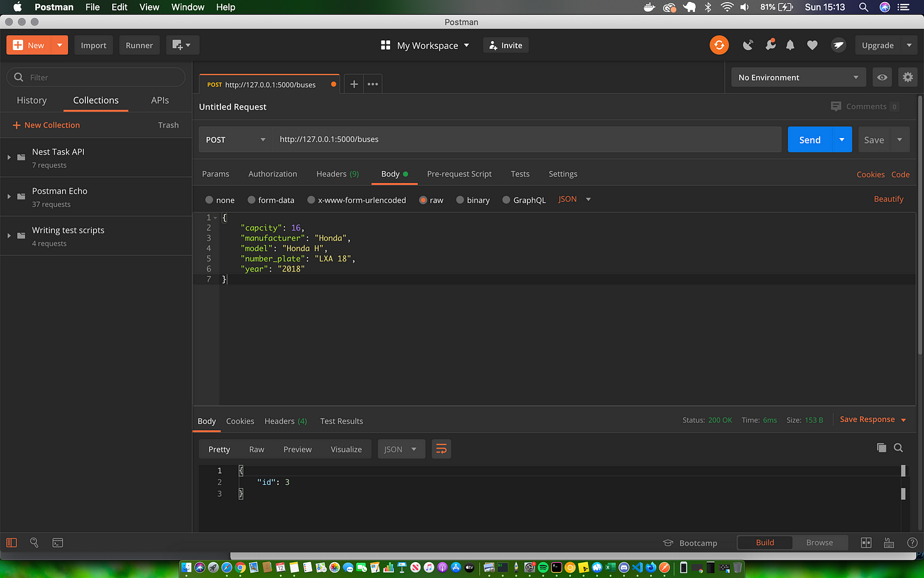
Task: Send the POST request
Action: click(810, 139)
